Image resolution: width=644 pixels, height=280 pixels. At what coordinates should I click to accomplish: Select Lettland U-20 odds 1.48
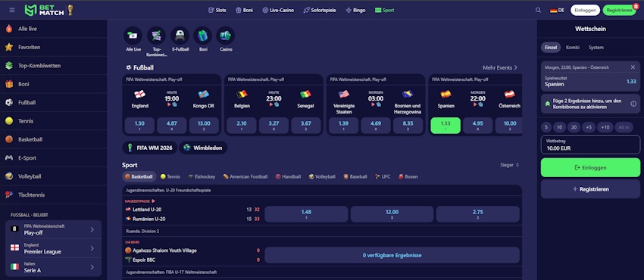(x=306, y=214)
